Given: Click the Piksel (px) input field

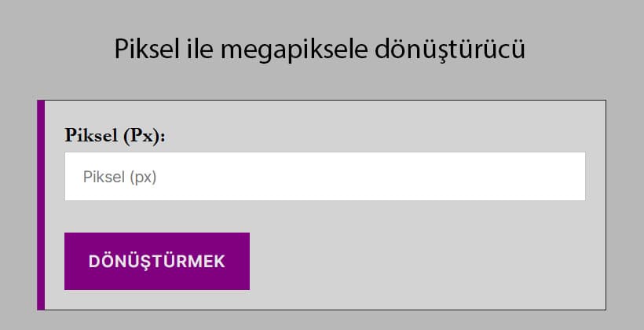Looking at the screenshot, I should pyautogui.click(x=324, y=177).
